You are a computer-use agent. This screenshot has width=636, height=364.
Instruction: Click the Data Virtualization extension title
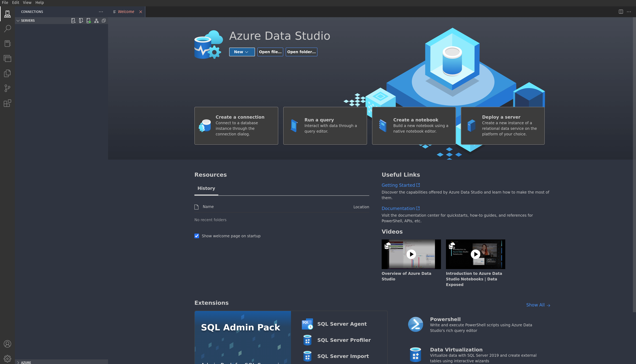click(456, 350)
